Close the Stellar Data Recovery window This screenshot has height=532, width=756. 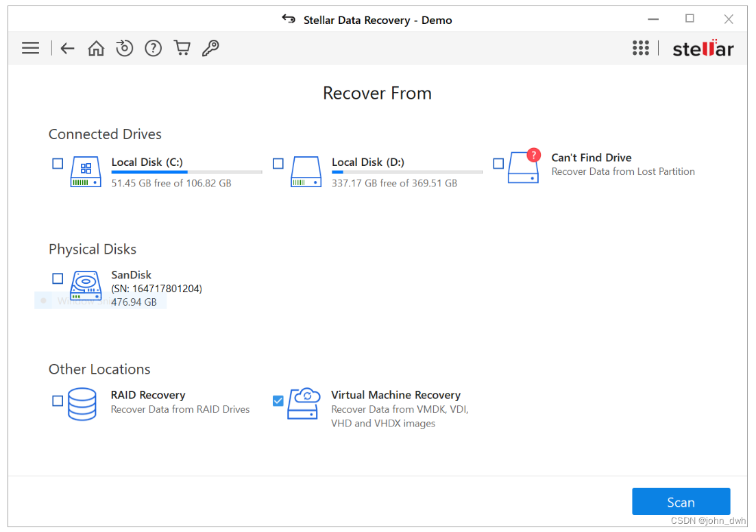click(x=729, y=19)
